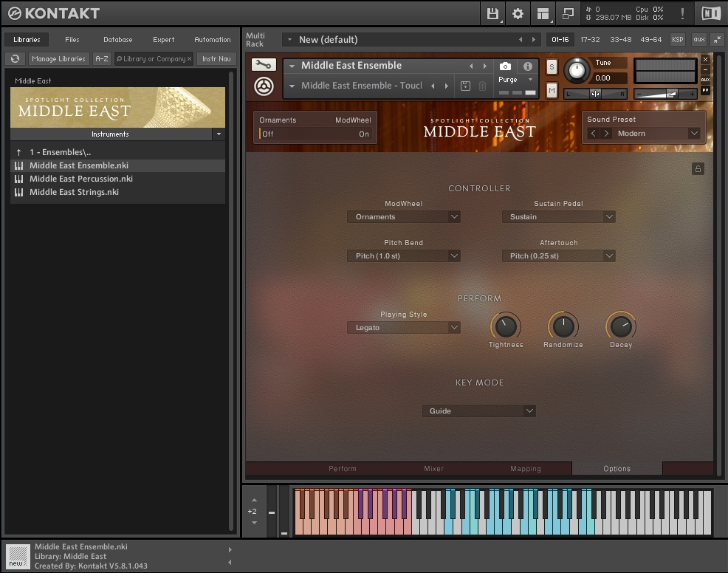Click the workspace layout icon
The width and height of the screenshot is (728, 573).
(x=543, y=13)
